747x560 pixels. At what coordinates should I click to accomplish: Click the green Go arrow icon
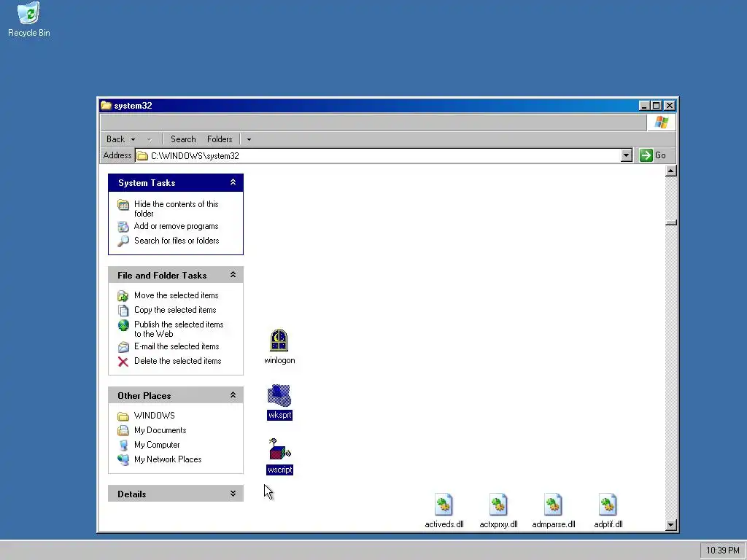coord(646,155)
